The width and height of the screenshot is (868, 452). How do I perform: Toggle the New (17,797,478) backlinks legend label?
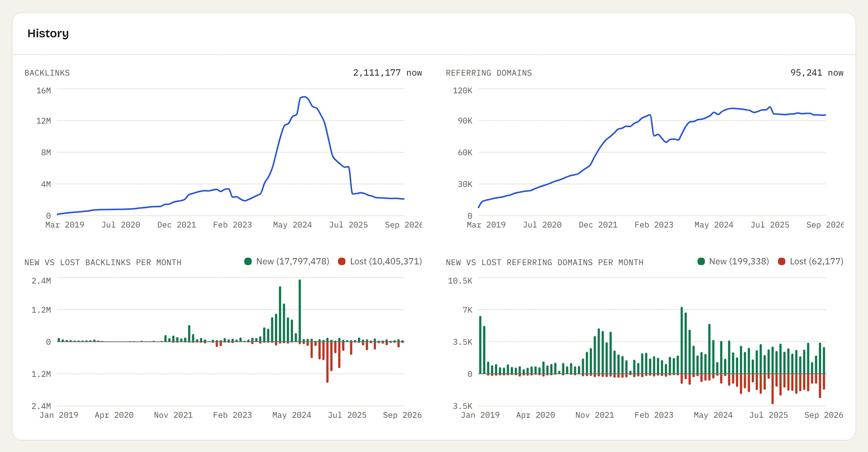pyautogui.click(x=293, y=261)
